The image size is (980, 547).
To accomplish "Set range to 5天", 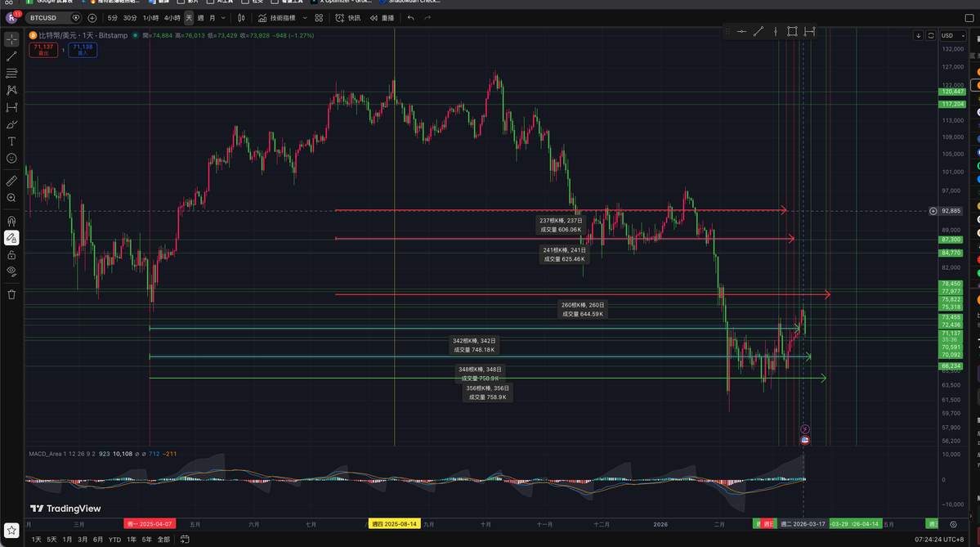I will coord(51,540).
